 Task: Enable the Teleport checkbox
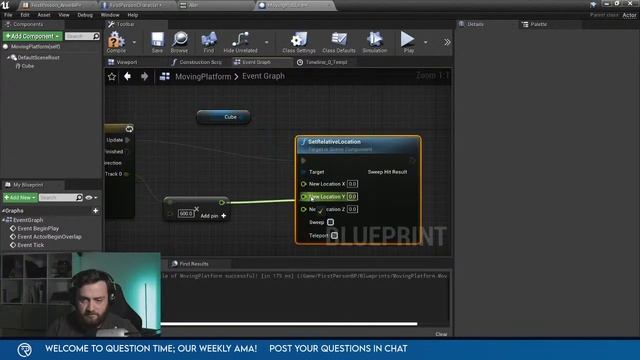point(334,236)
